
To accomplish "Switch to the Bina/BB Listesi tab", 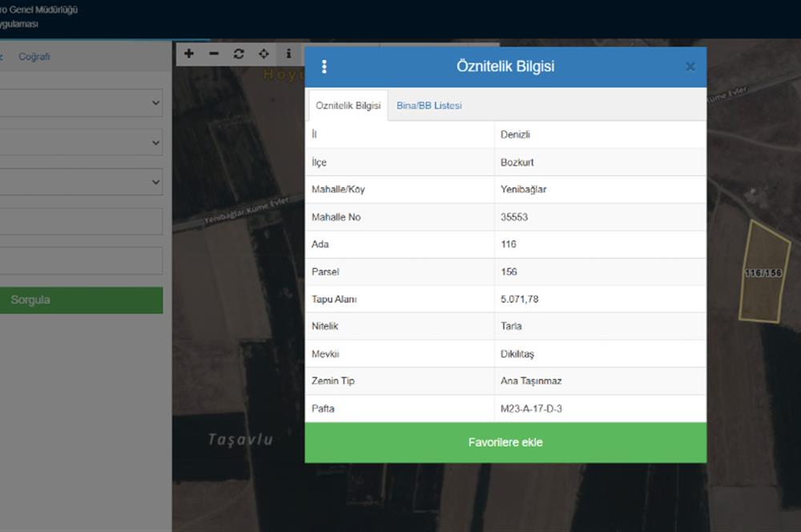I will (x=429, y=106).
